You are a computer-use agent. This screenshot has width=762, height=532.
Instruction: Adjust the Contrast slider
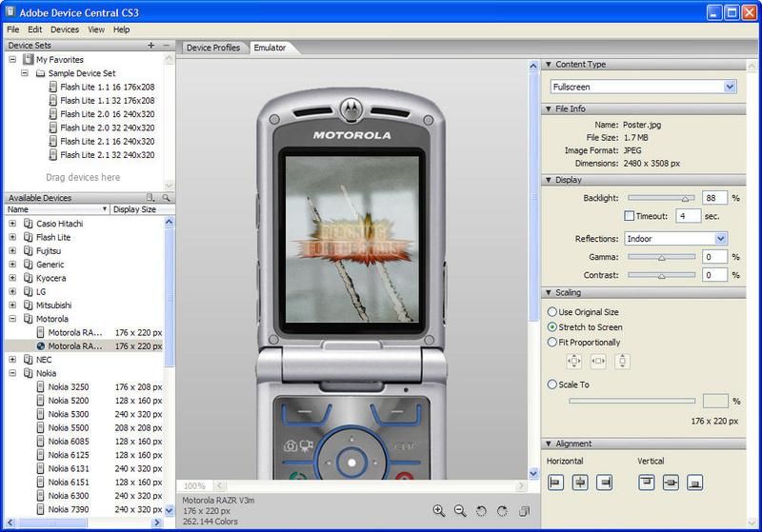(x=661, y=275)
